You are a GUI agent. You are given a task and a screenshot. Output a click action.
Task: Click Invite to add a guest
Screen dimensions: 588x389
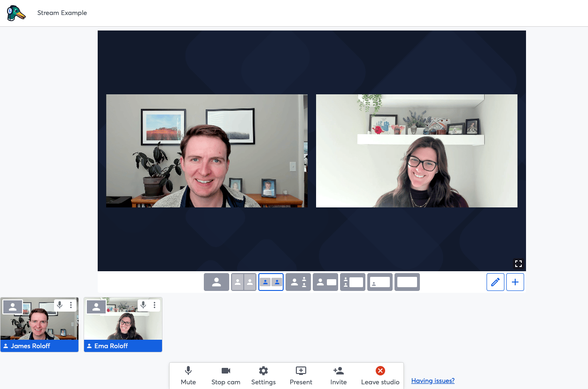(x=339, y=376)
